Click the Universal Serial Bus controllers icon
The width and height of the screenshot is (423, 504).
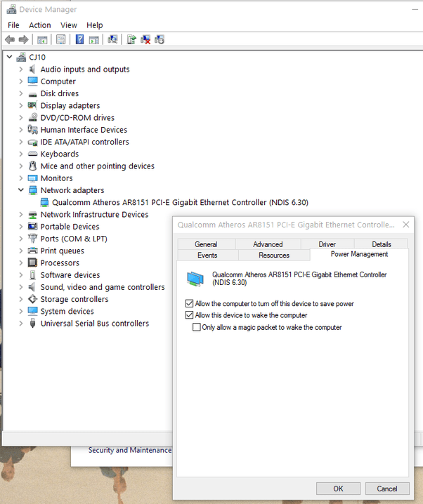[x=32, y=323]
